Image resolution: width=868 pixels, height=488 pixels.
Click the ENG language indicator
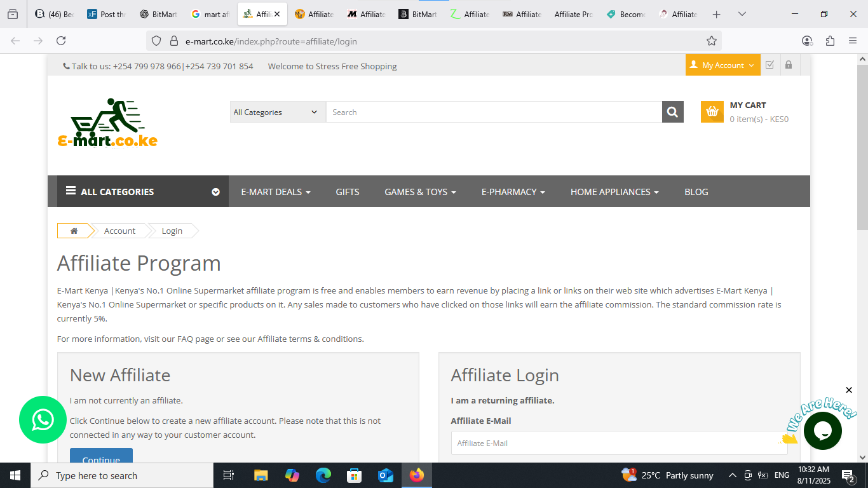(x=782, y=475)
